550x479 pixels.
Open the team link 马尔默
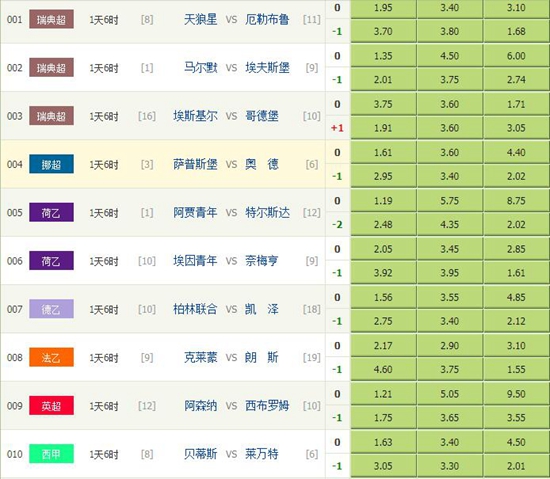pyautogui.click(x=201, y=67)
